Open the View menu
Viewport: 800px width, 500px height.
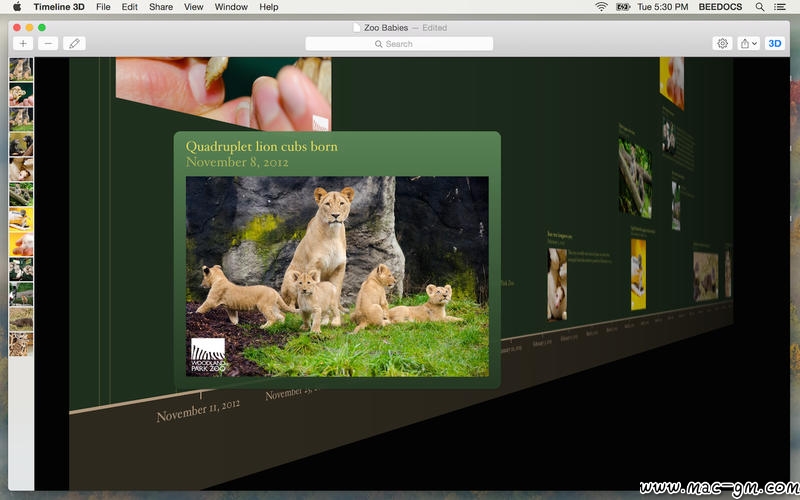point(193,7)
